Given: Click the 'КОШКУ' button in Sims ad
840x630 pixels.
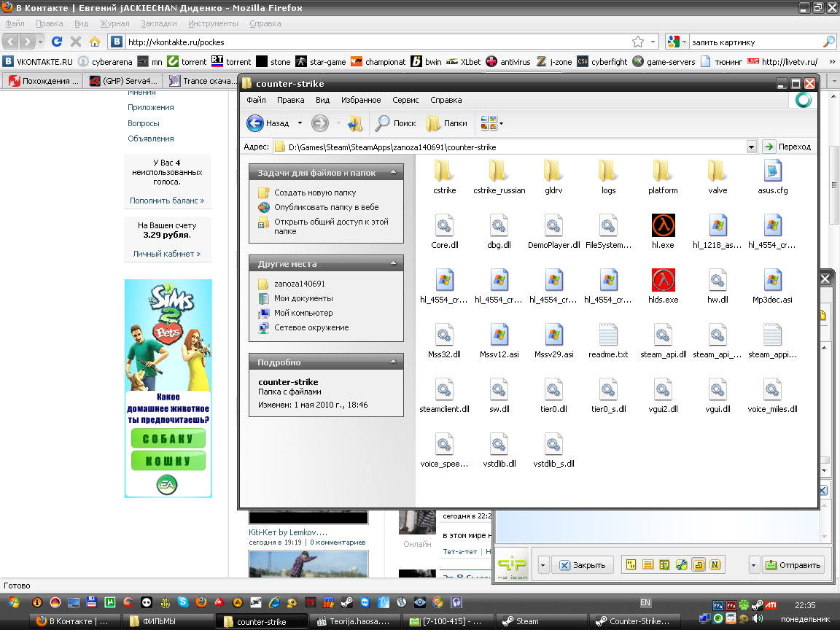Looking at the screenshot, I should tap(168, 461).
